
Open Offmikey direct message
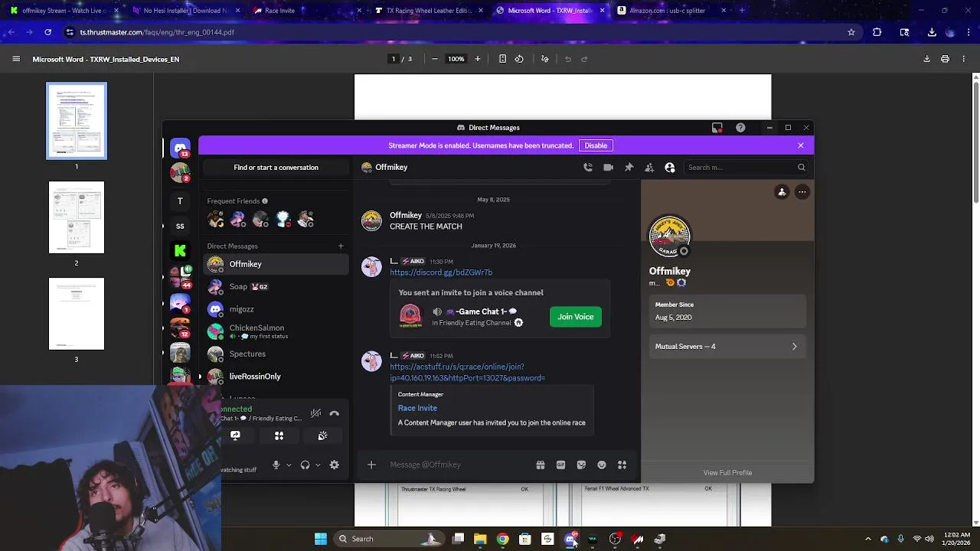click(276, 264)
